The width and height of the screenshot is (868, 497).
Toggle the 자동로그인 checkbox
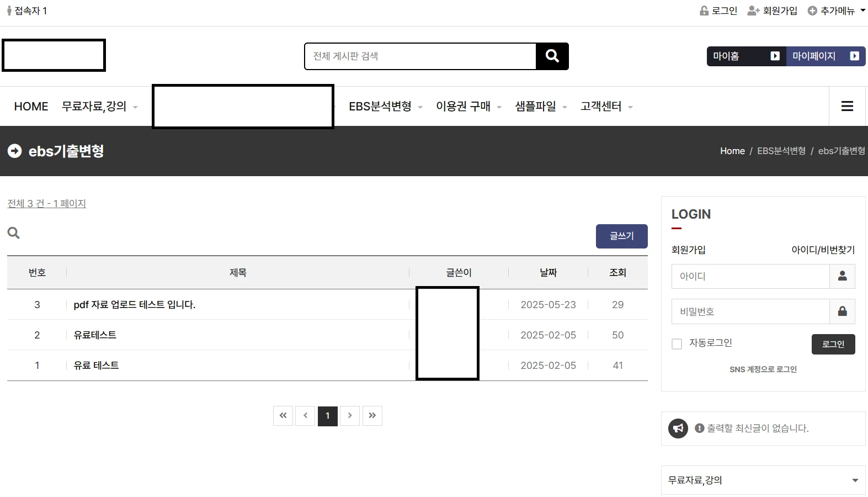[x=677, y=344]
